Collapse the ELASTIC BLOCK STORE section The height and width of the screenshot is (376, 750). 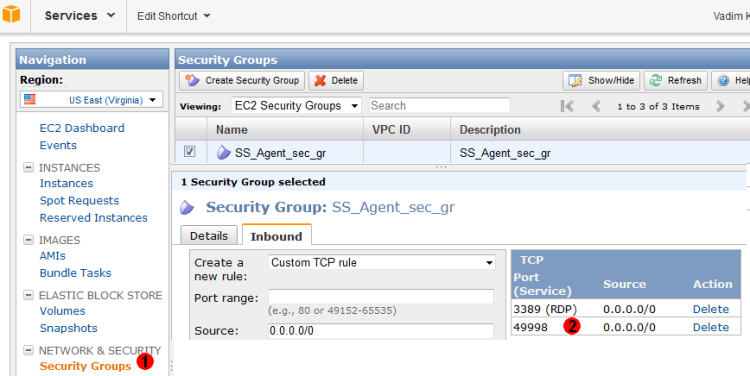[29, 295]
